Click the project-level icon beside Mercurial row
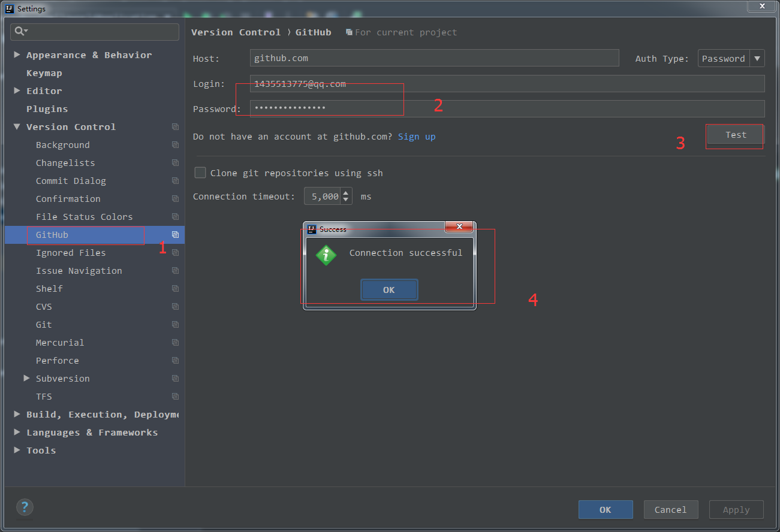Image resolution: width=780 pixels, height=532 pixels. (175, 343)
